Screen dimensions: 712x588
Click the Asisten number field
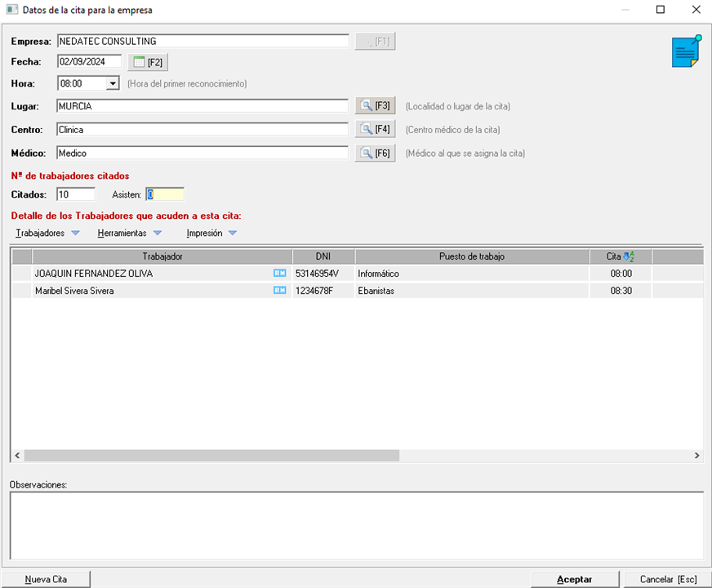pyautogui.click(x=165, y=194)
